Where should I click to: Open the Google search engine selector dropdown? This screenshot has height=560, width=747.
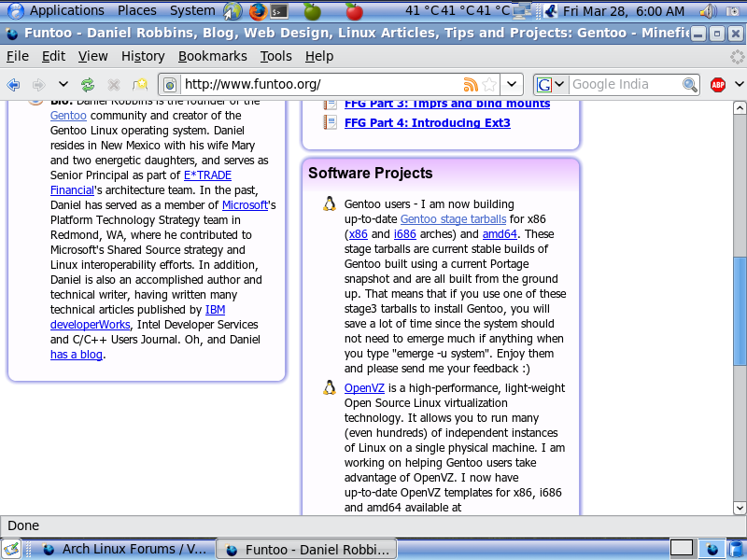550,84
